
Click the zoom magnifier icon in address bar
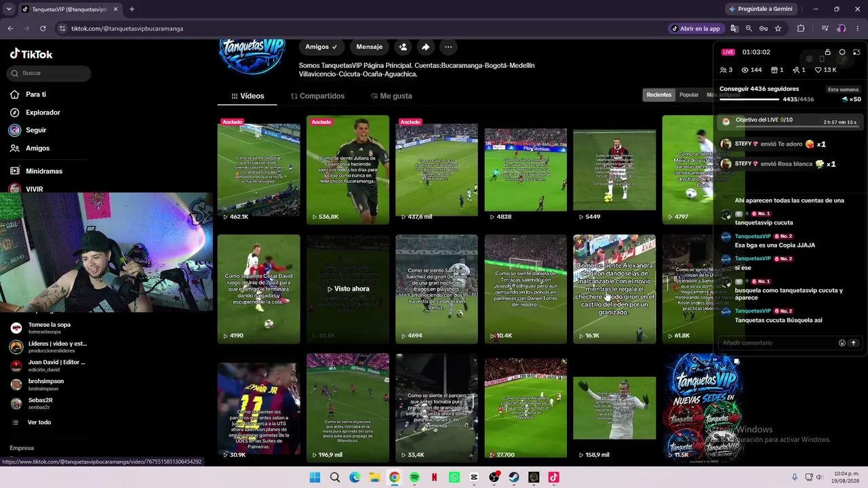click(749, 28)
